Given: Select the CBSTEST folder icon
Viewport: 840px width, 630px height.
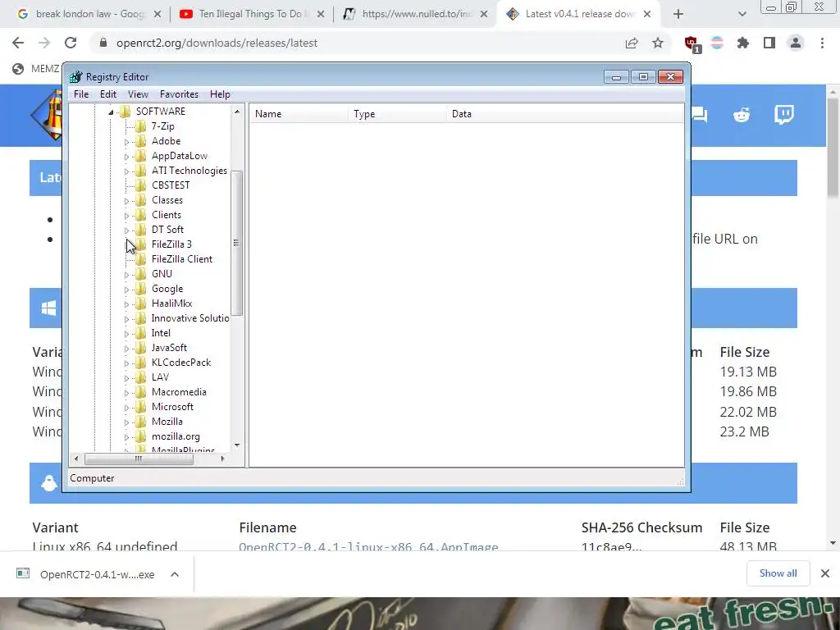Looking at the screenshot, I should pyautogui.click(x=141, y=185).
